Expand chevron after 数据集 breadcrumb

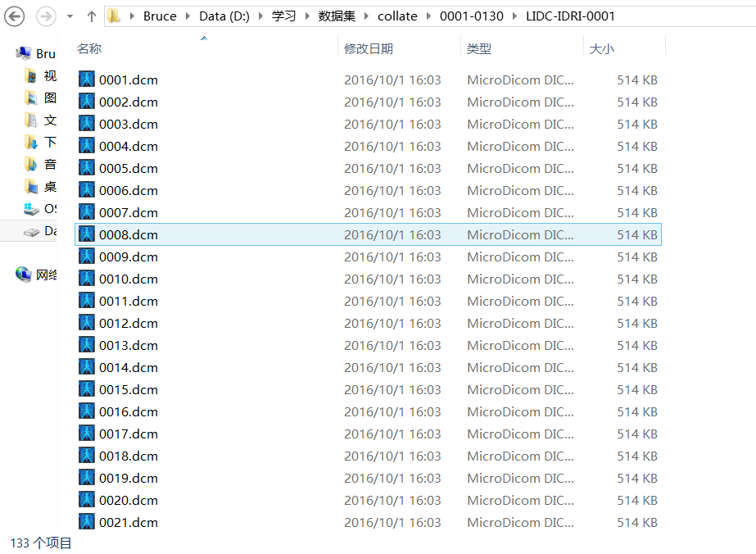[366, 16]
